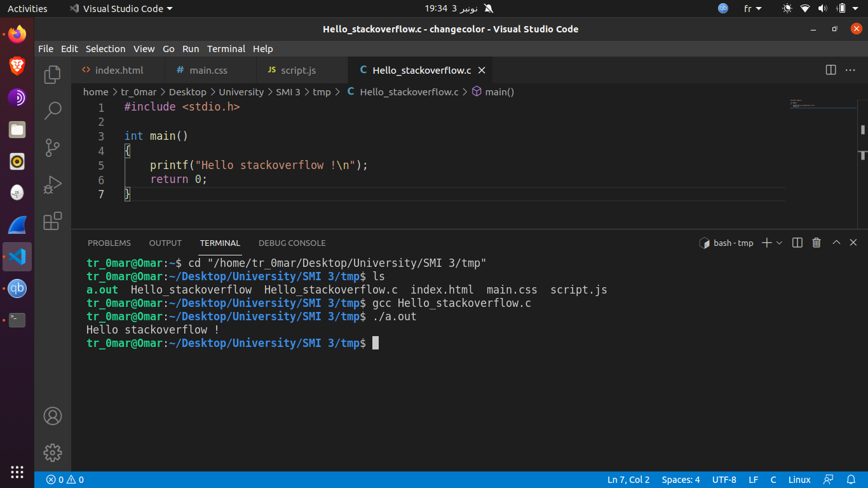Open the Explorer view in activity bar
Viewport: 868px width, 488px height.
pyautogui.click(x=53, y=74)
